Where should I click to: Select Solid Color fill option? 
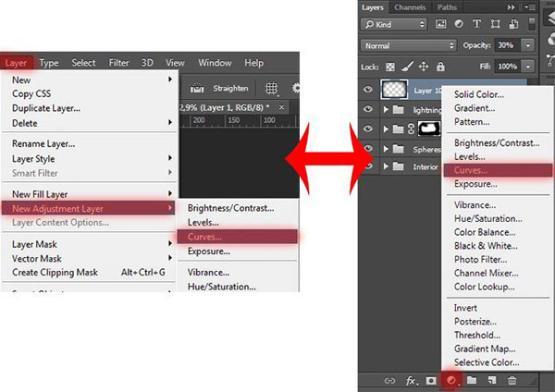[x=479, y=94]
